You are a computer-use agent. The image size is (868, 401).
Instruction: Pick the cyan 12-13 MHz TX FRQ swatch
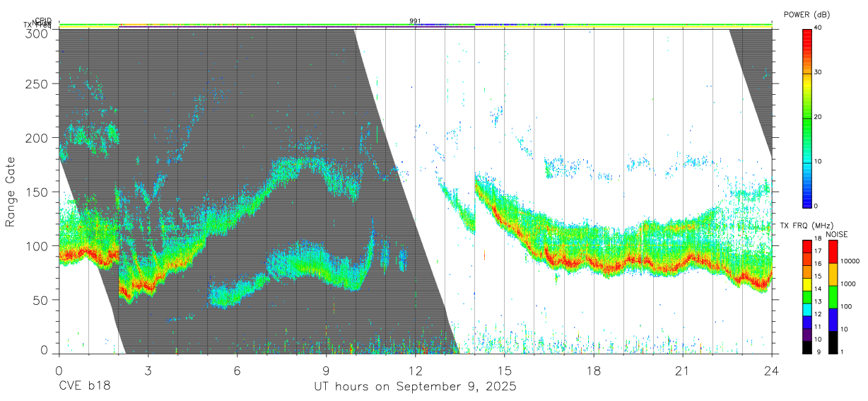tap(807, 310)
